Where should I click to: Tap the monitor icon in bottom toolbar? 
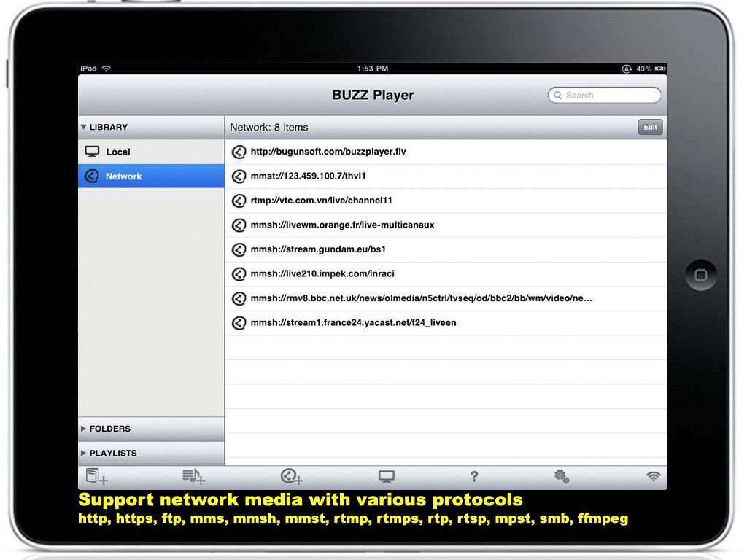tap(387, 476)
